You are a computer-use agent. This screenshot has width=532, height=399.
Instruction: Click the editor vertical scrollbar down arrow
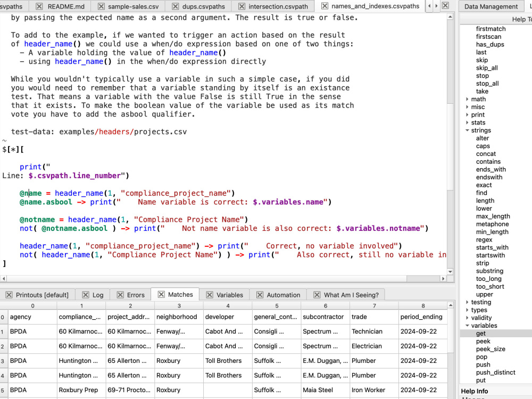(450, 271)
